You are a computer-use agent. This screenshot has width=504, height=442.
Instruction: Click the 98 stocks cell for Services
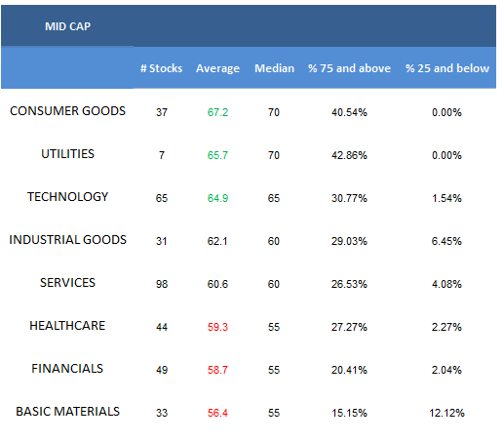pos(162,284)
